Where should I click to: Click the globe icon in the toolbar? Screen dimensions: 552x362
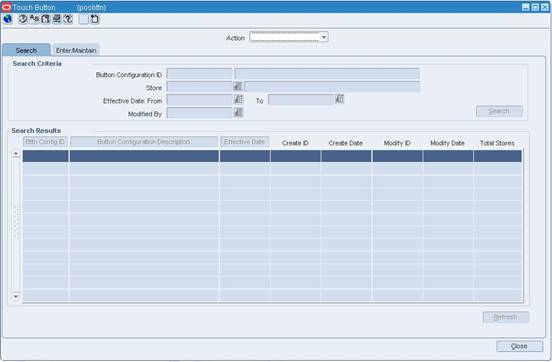pos(7,19)
